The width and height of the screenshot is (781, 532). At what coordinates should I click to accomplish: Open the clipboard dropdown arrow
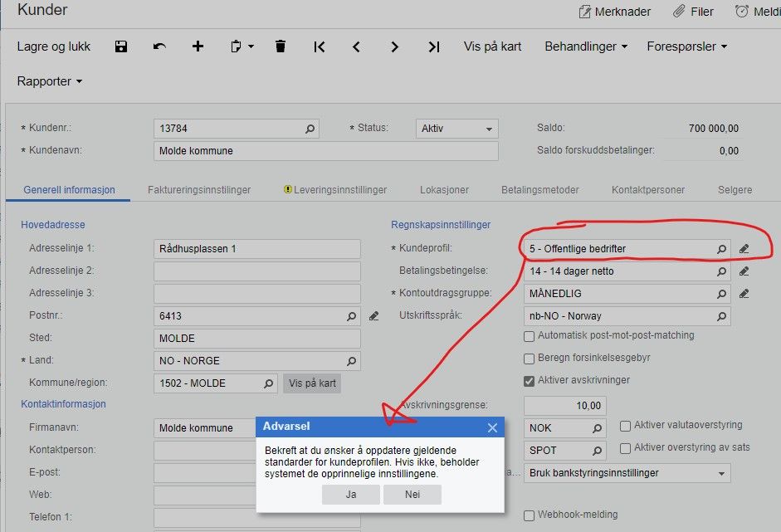click(251, 46)
